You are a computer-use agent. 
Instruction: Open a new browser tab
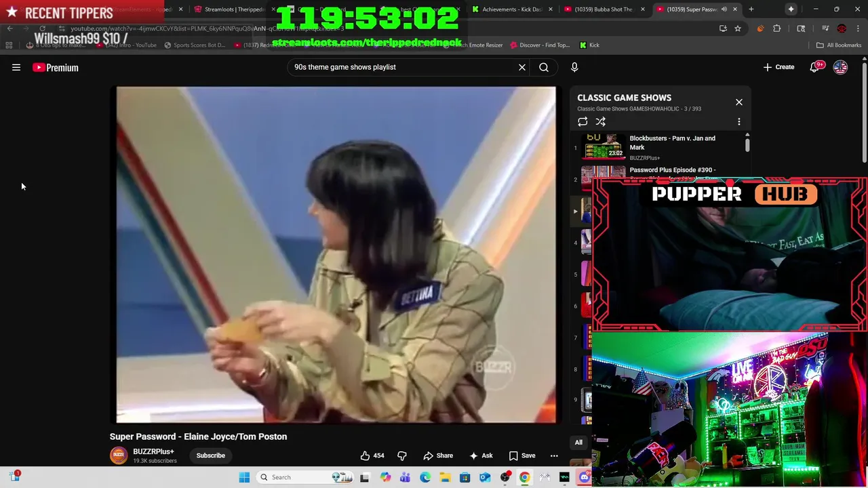pyautogui.click(x=751, y=9)
